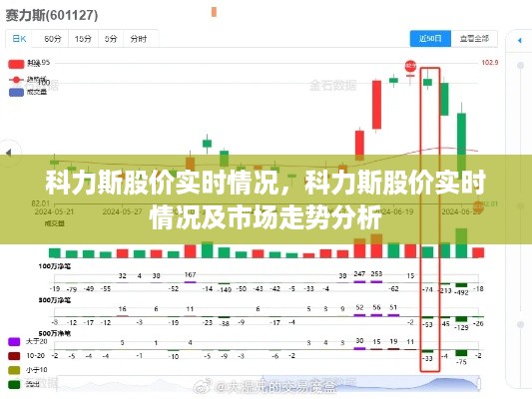This screenshot has width=532, height=399.
Task: Switch to the 5分 timeframe tab
Action: 111,39
